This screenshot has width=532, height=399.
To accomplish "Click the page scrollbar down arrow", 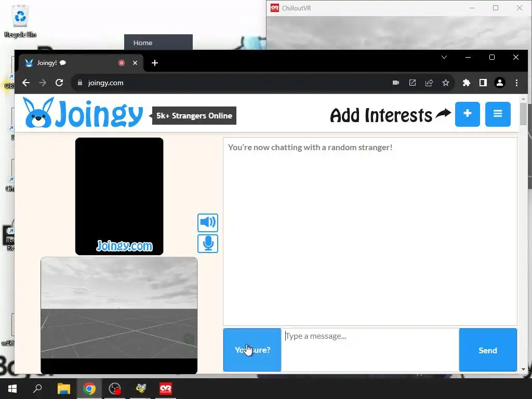I will (x=523, y=369).
